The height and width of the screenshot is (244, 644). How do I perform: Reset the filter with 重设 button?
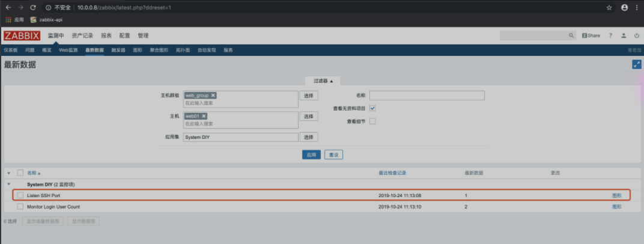[x=333, y=155]
